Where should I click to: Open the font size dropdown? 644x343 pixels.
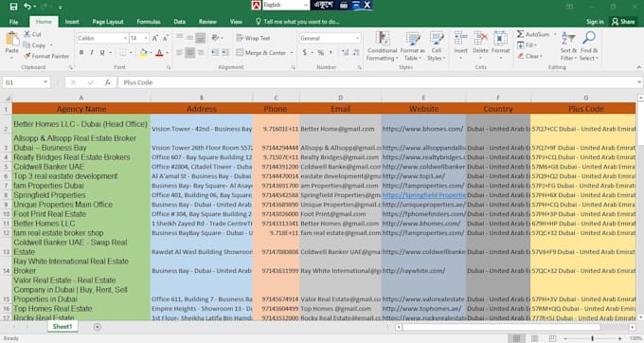tap(146, 38)
